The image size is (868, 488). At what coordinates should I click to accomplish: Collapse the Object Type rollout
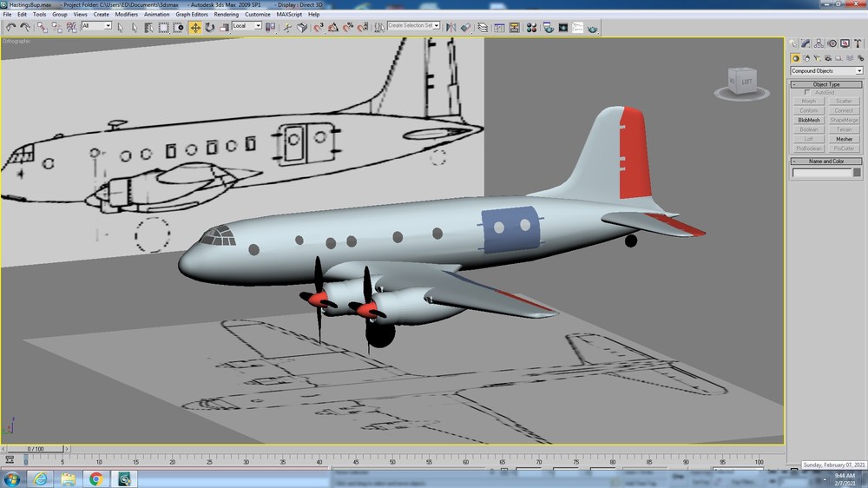tap(826, 84)
